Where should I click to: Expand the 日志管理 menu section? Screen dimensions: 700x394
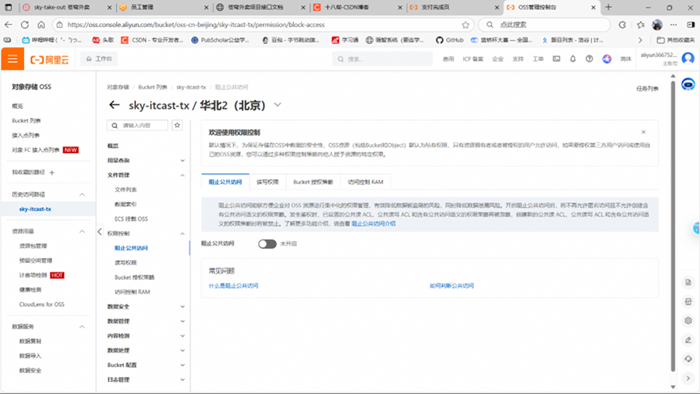pos(182,380)
